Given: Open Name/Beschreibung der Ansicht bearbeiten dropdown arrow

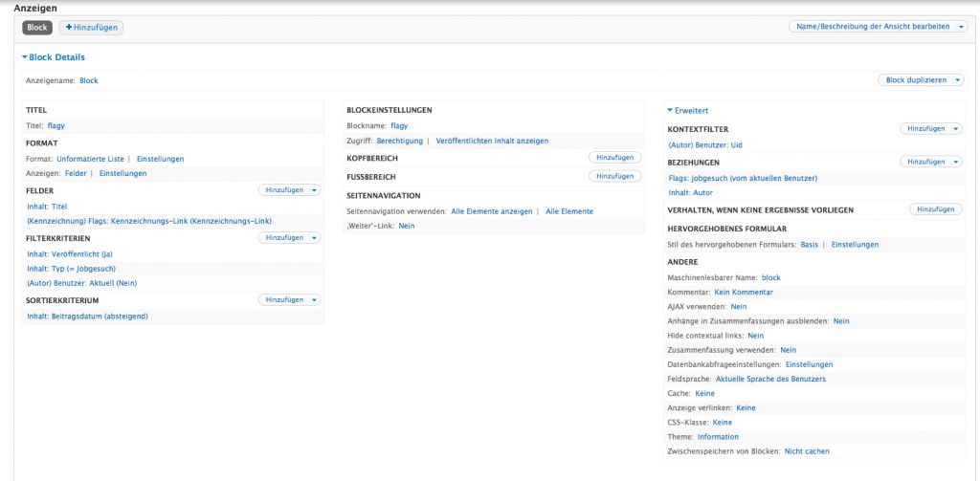Looking at the screenshot, I should point(961,27).
